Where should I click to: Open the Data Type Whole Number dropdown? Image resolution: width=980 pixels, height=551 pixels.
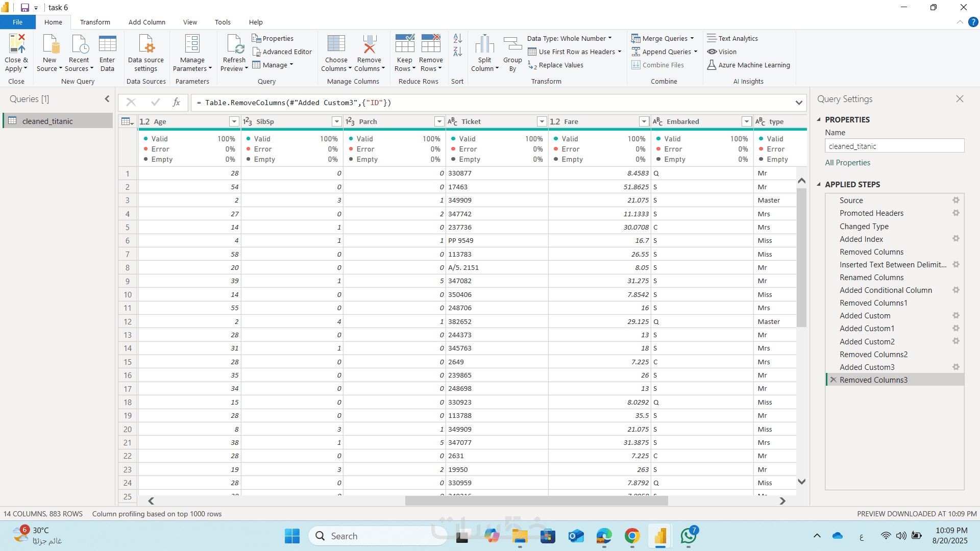(569, 38)
